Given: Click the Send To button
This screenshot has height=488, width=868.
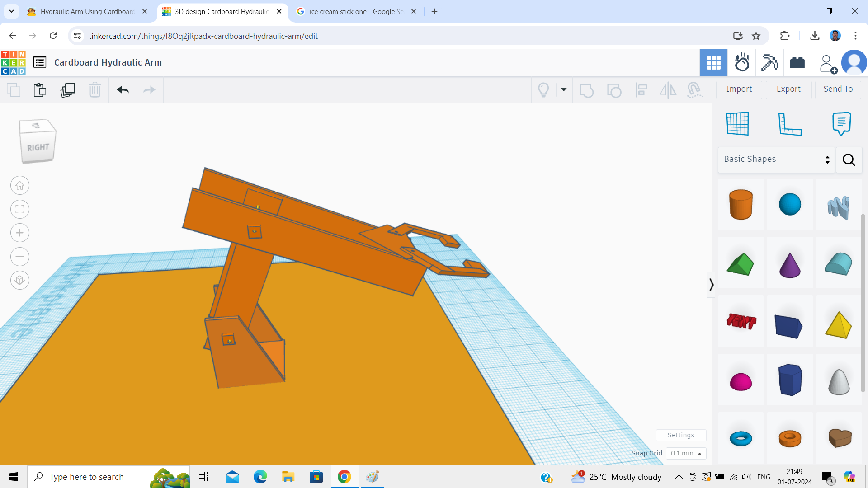Looking at the screenshot, I should pyautogui.click(x=838, y=89).
